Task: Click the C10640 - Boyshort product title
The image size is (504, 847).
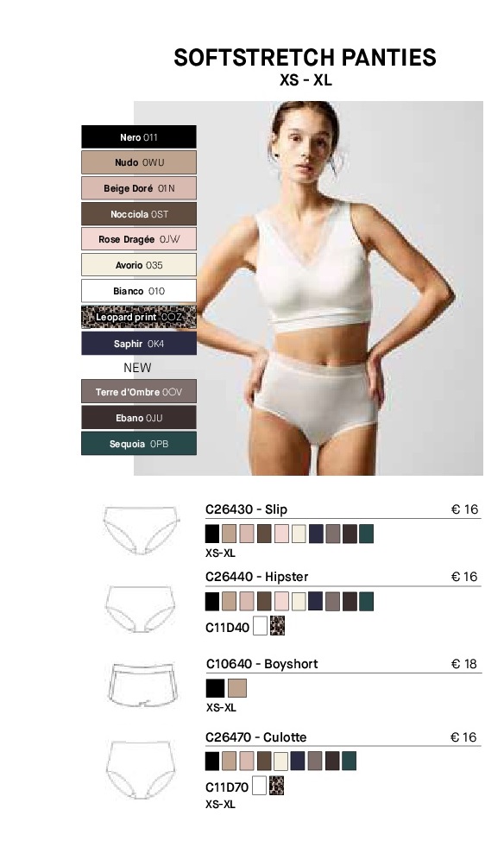Action: click(262, 664)
